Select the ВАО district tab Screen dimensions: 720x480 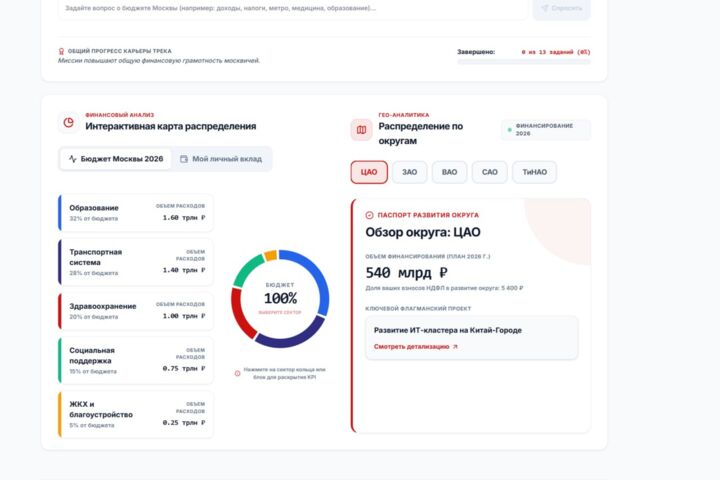pyautogui.click(x=450, y=172)
